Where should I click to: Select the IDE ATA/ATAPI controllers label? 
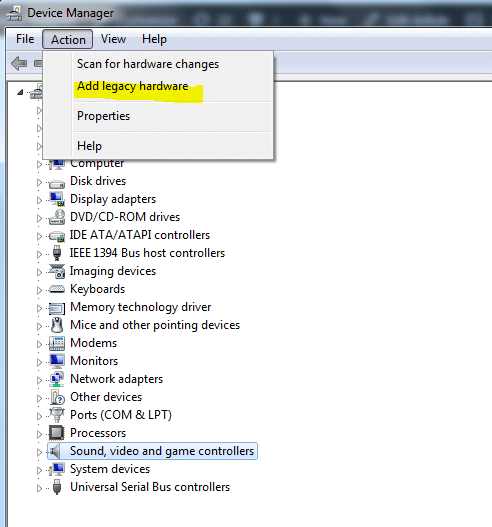coord(140,235)
